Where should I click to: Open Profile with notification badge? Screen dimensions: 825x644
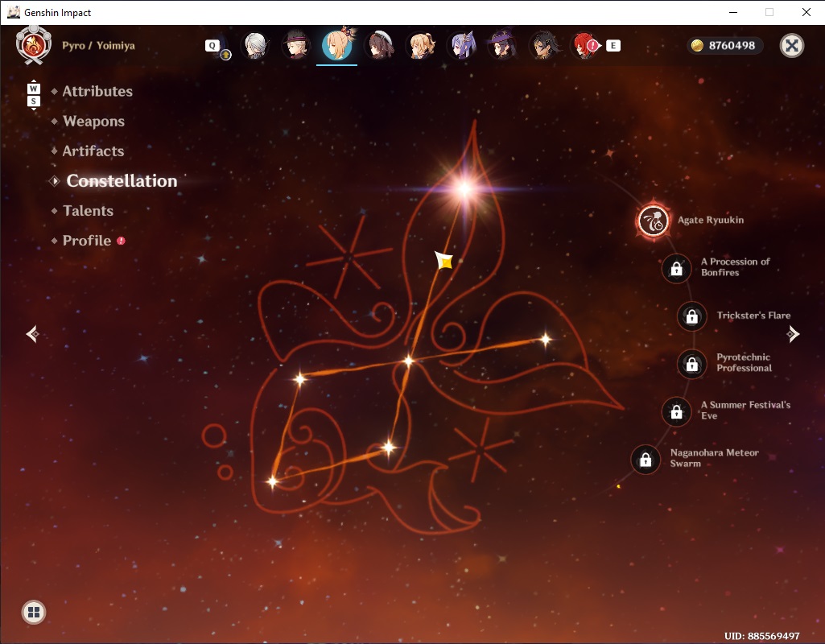pos(87,241)
